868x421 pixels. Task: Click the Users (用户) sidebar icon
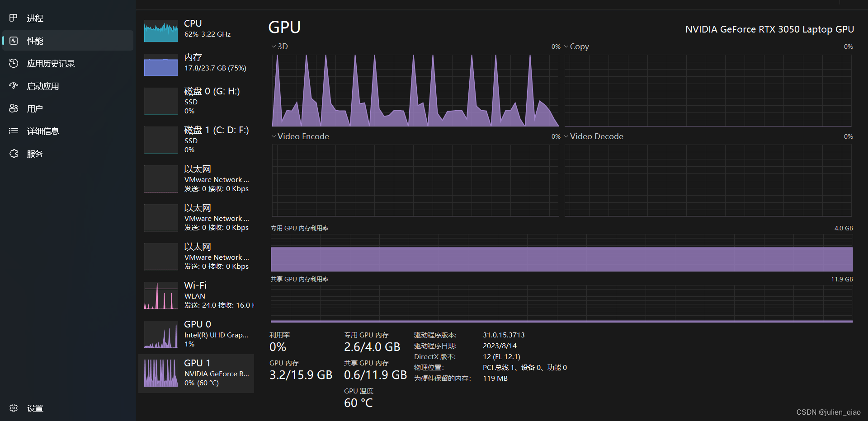[x=14, y=108]
